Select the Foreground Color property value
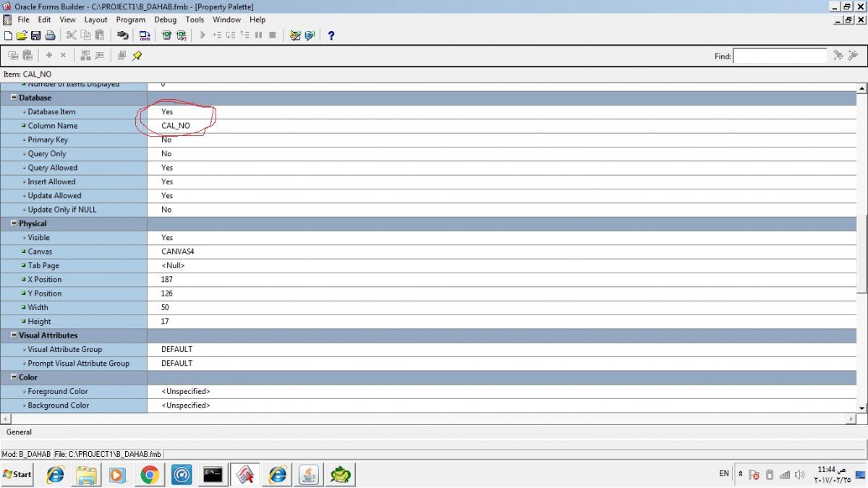The width and height of the screenshot is (868, 488). click(x=186, y=391)
